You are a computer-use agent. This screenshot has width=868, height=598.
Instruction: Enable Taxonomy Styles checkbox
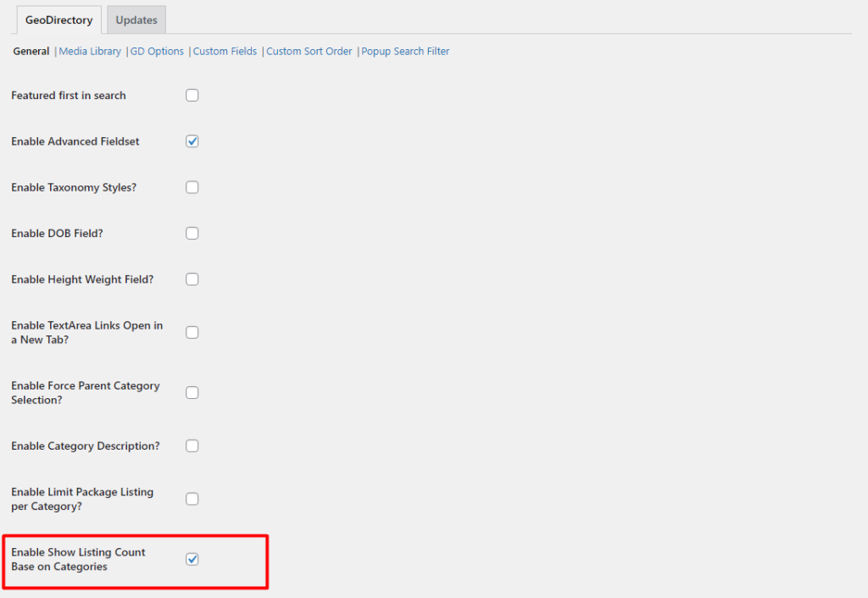(192, 187)
